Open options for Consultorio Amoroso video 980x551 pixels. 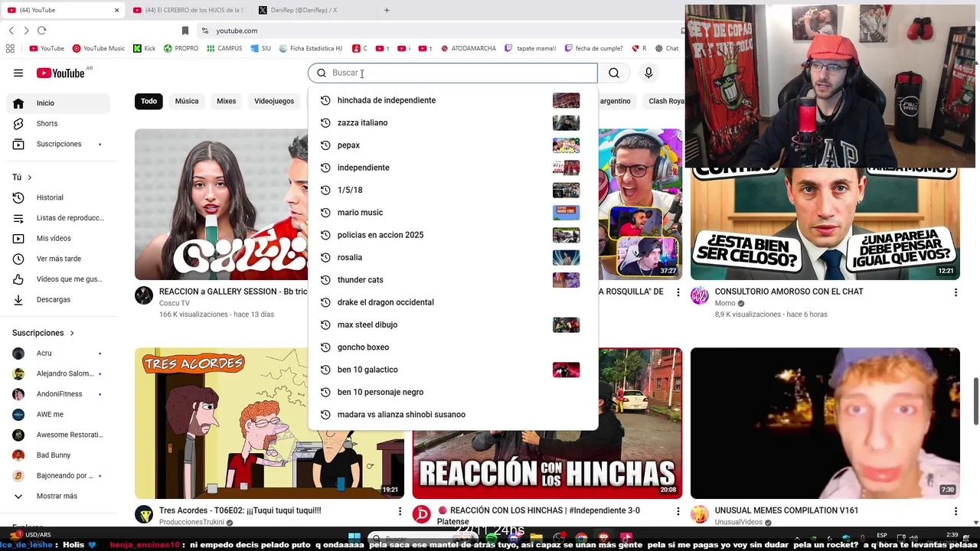955,292
